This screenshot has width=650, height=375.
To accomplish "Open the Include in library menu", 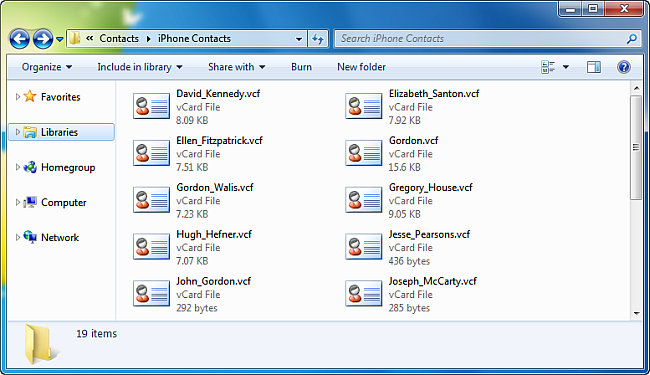I will click(140, 67).
